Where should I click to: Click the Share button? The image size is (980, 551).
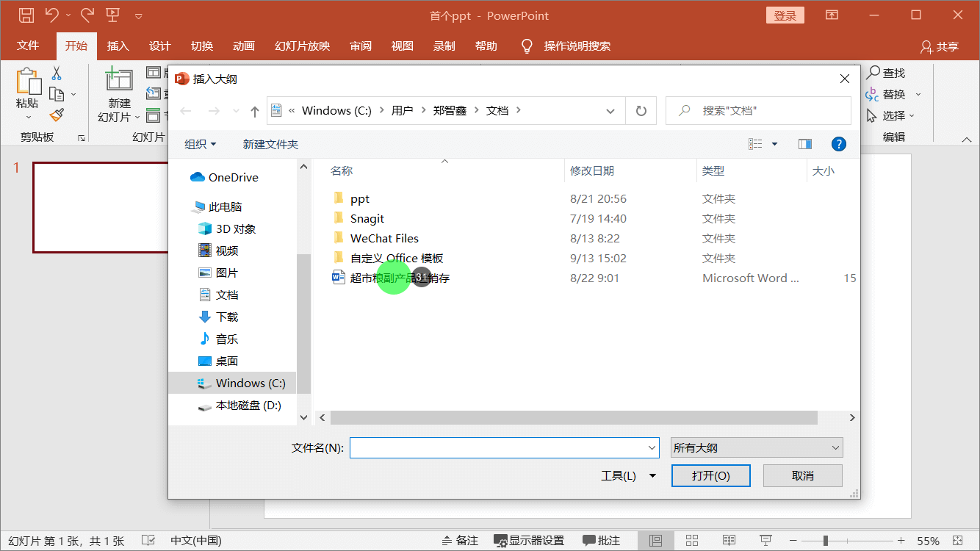point(940,46)
